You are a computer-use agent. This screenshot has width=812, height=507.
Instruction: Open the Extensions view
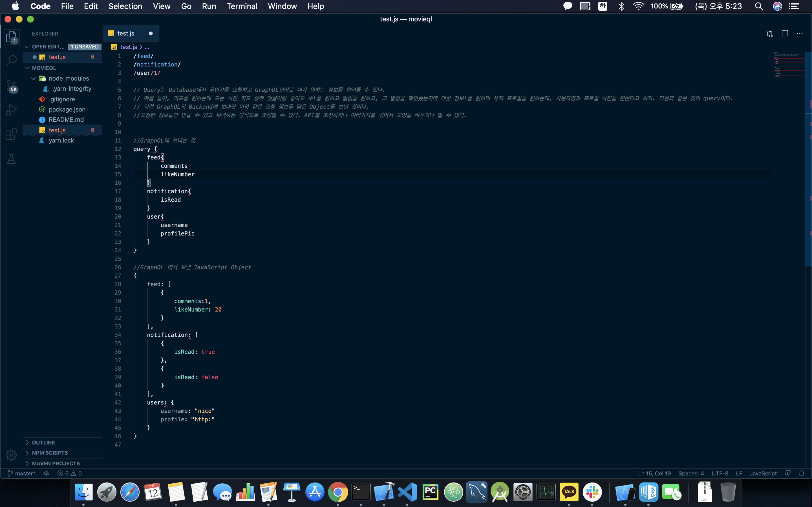point(11,134)
